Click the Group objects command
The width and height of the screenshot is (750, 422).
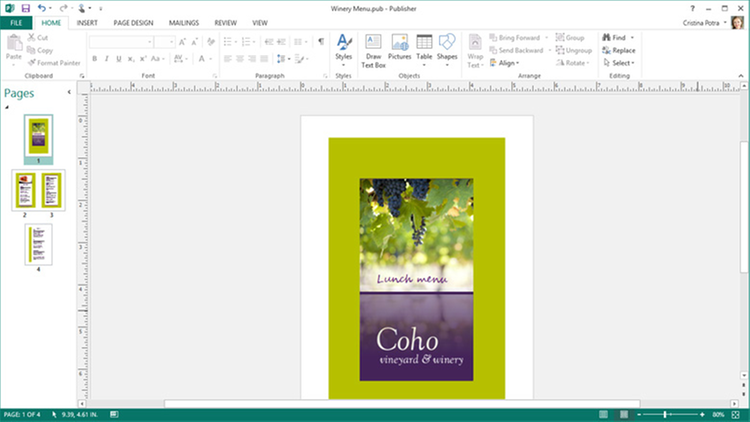tap(570, 37)
